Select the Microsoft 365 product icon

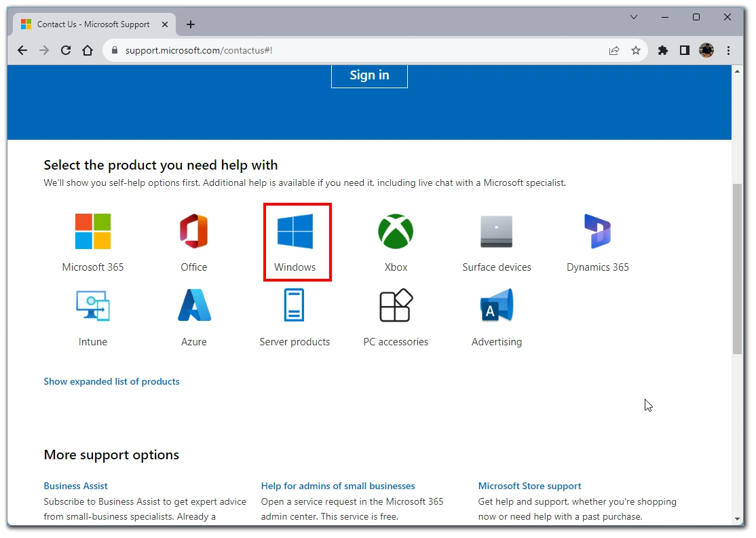tap(93, 231)
